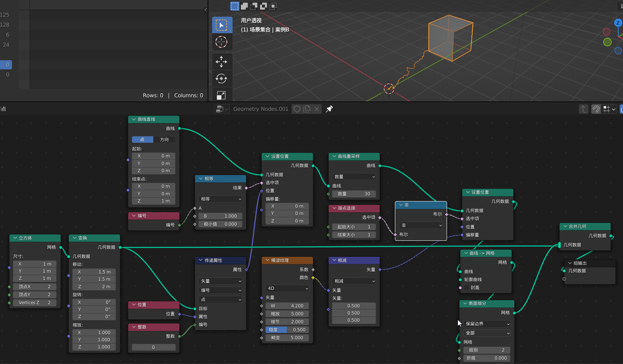This screenshot has height=364, width=623.
Task: Open the snap target options dropdown
Action: coord(609,109)
